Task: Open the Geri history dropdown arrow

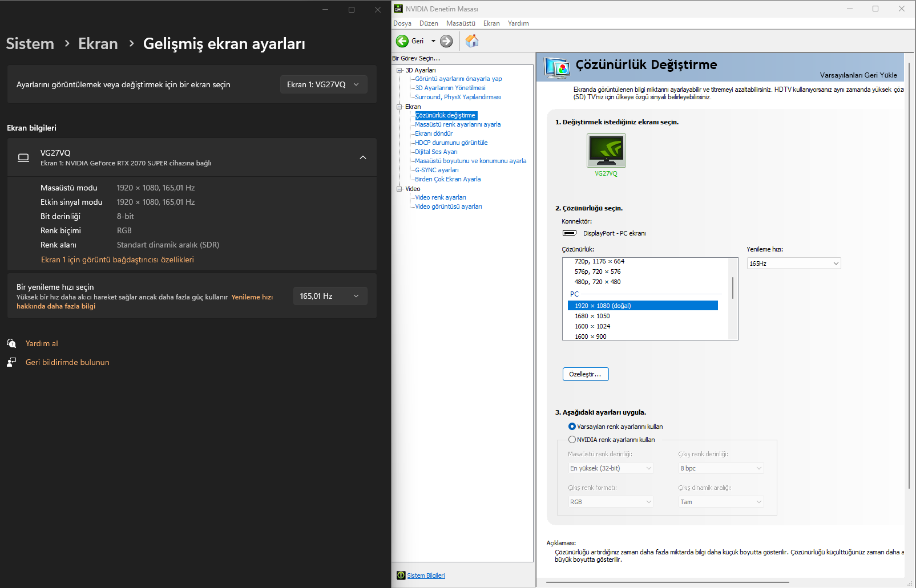Action: click(433, 41)
